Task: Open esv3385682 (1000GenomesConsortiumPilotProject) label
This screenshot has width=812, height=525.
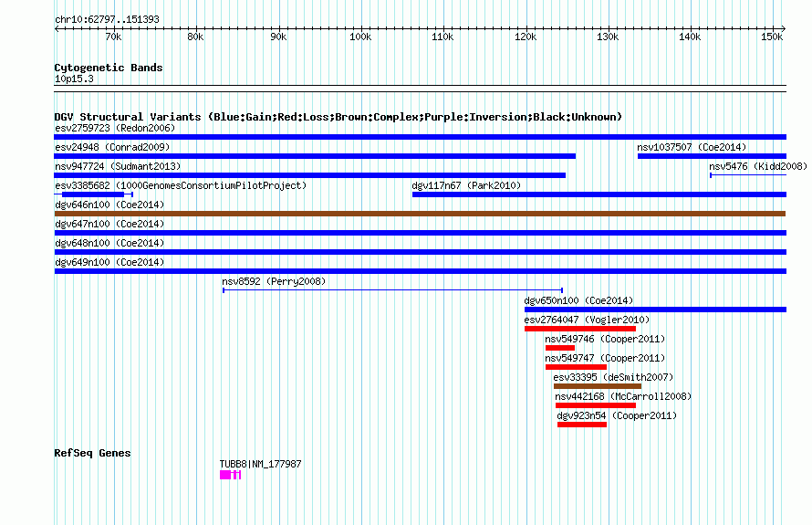Action: (181, 185)
